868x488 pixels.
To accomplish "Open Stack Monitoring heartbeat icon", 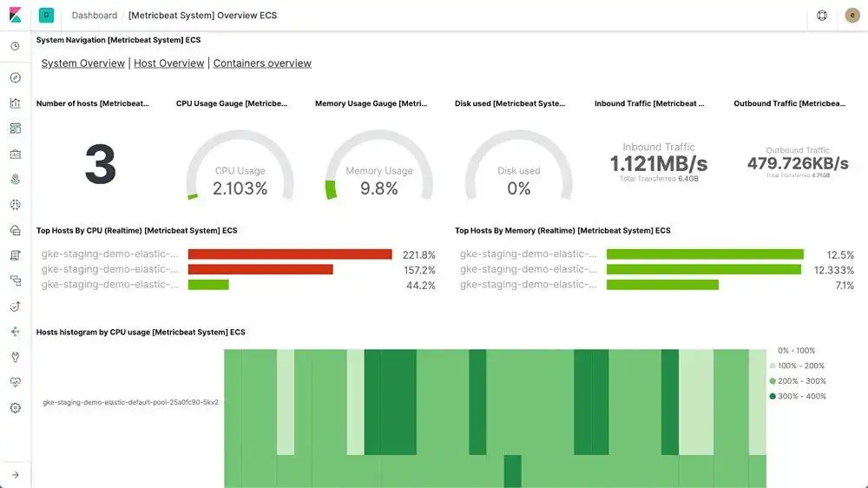I will click(x=15, y=382).
